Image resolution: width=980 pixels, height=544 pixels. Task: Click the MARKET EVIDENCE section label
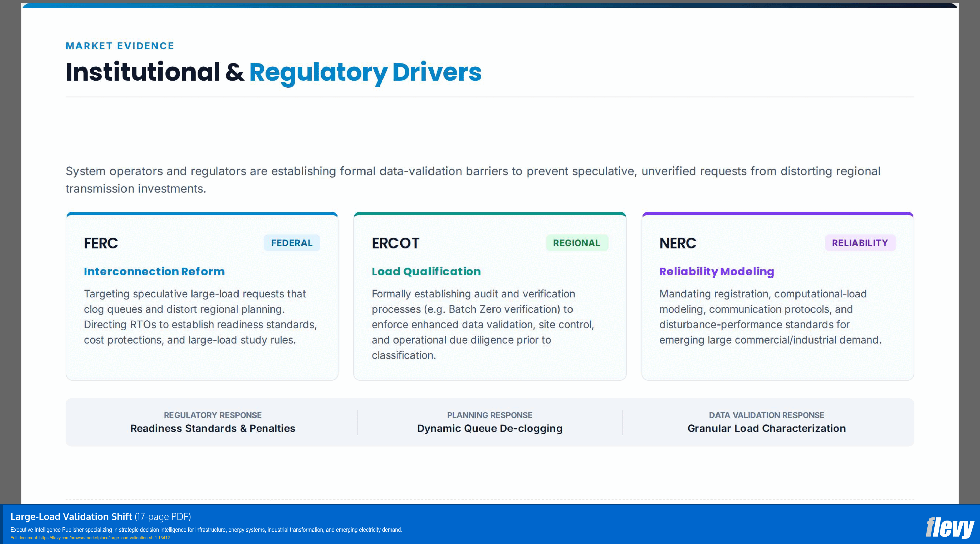point(120,46)
